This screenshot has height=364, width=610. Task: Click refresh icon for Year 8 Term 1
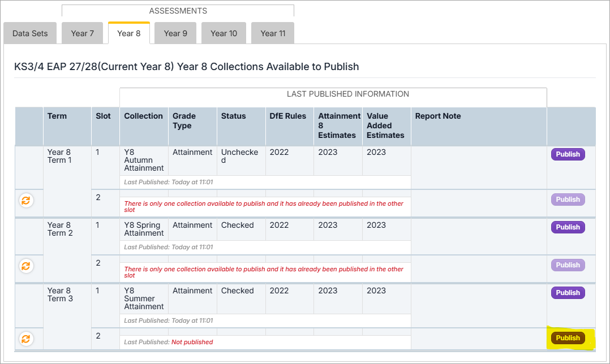[26, 200]
